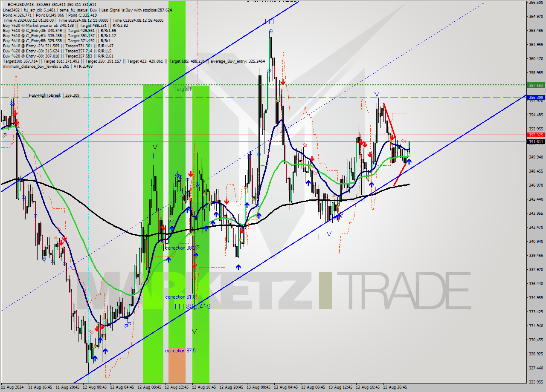Click the 'correction 87.5' label
Viewport: 546px width, 392px height.
180,351
